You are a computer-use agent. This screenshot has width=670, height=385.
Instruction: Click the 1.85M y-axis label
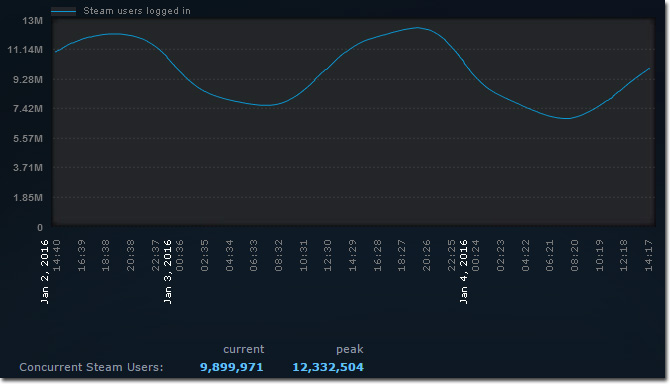click(28, 198)
